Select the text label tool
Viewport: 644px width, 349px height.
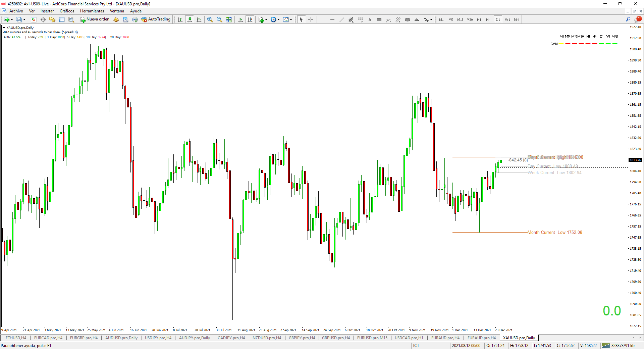[370, 19]
